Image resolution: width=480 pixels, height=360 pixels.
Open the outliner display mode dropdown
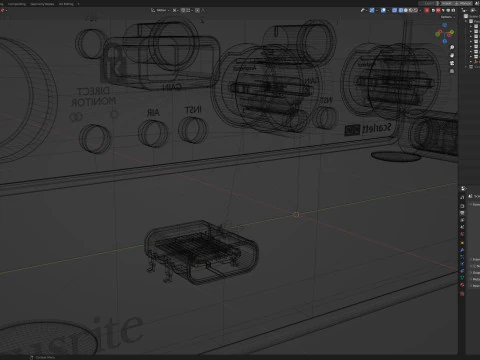click(x=473, y=10)
